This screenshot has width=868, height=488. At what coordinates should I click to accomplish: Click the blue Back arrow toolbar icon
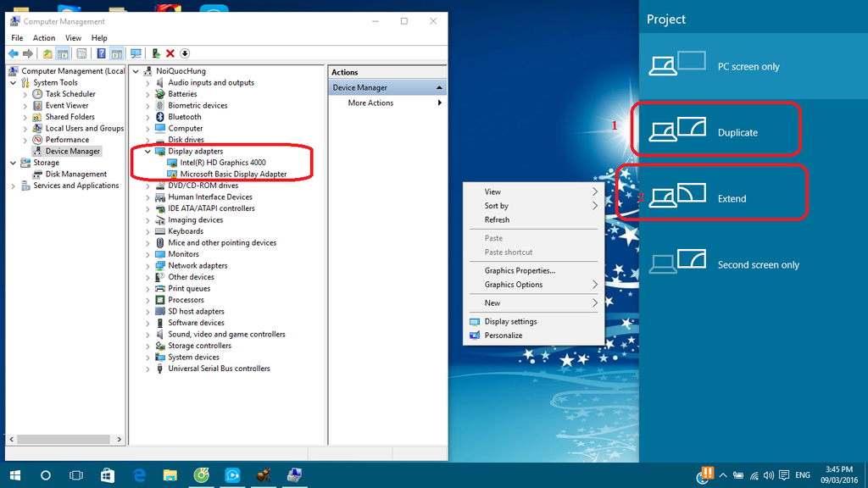pyautogui.click(x=14, y=53)
